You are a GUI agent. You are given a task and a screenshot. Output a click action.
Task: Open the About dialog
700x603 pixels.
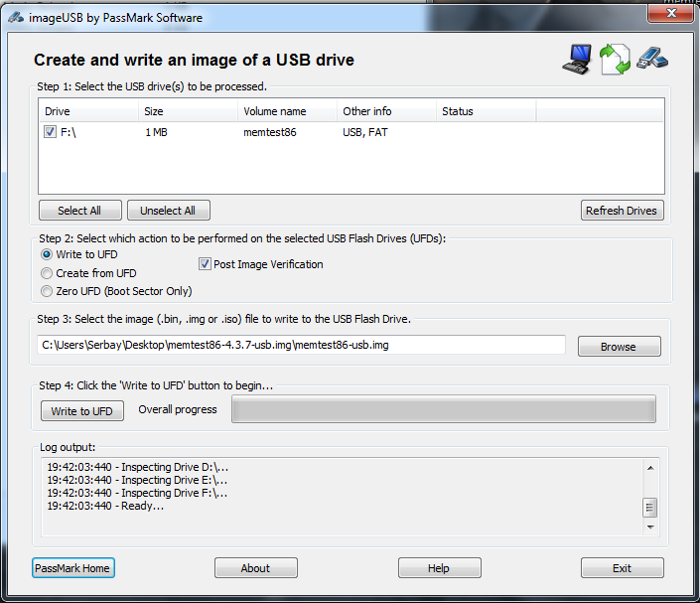click(x=256, y=567)
